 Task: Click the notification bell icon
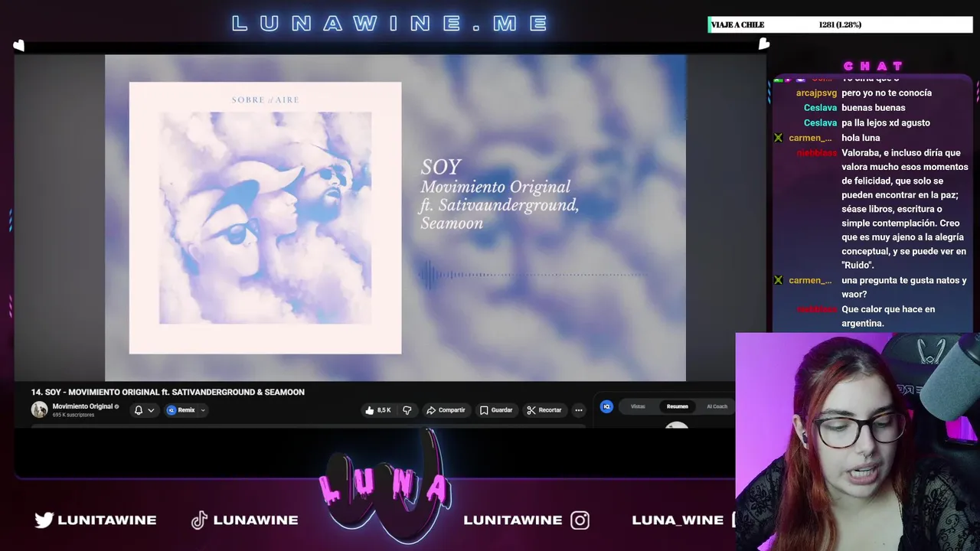pyautogui.click(x=139, y=410)
